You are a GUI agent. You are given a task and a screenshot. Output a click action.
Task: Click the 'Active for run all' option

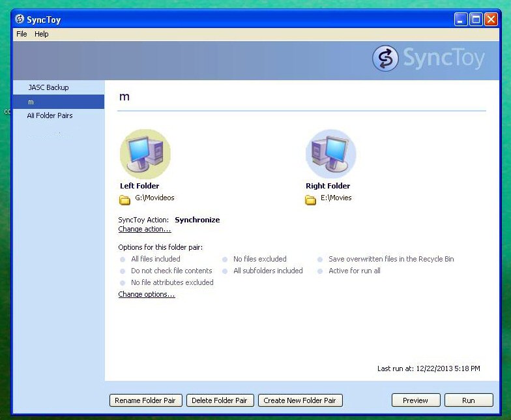click(355, 271)
